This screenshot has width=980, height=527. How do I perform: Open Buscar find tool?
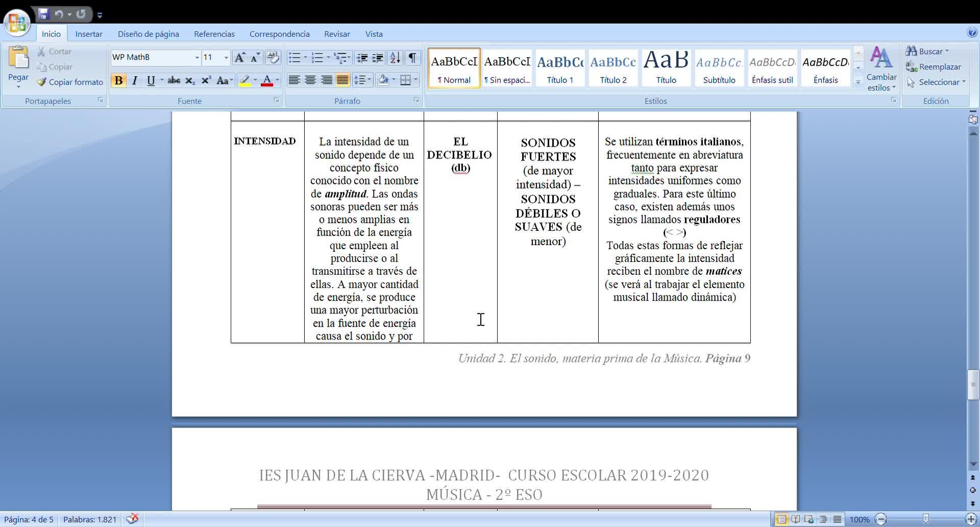pyautogui.click(x=927, y=52)
